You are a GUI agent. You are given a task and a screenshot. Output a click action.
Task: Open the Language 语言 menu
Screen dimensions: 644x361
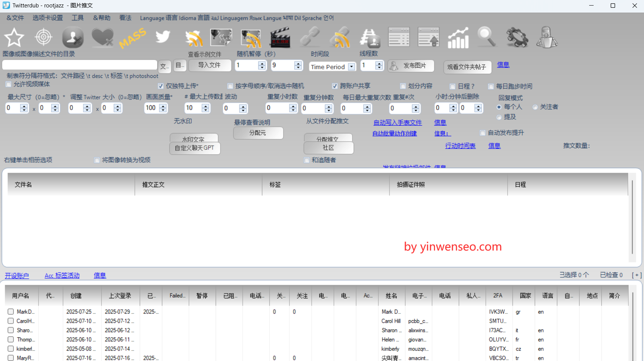[x=236, y=18]
